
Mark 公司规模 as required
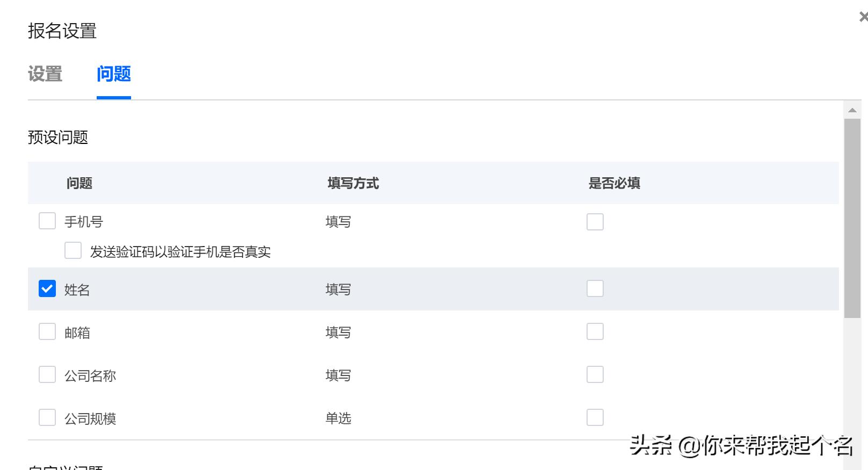click(x=595, y=417)
